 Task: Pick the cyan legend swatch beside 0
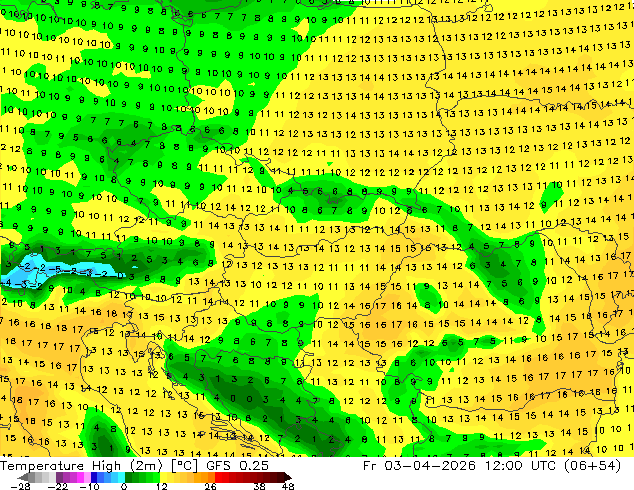click(121, 477)
